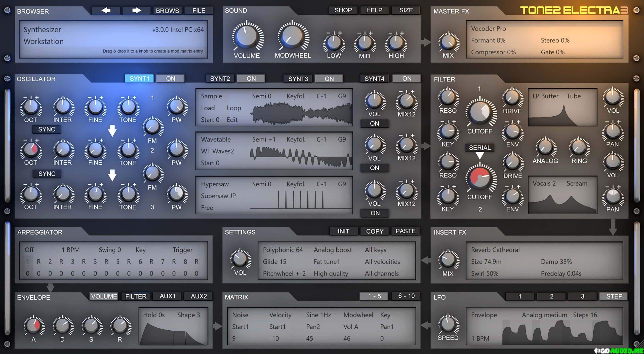Image resolution: width=644 pixels, height=354 pixels.
Task: Click the ANALOG knob
Action: point(545,148)
